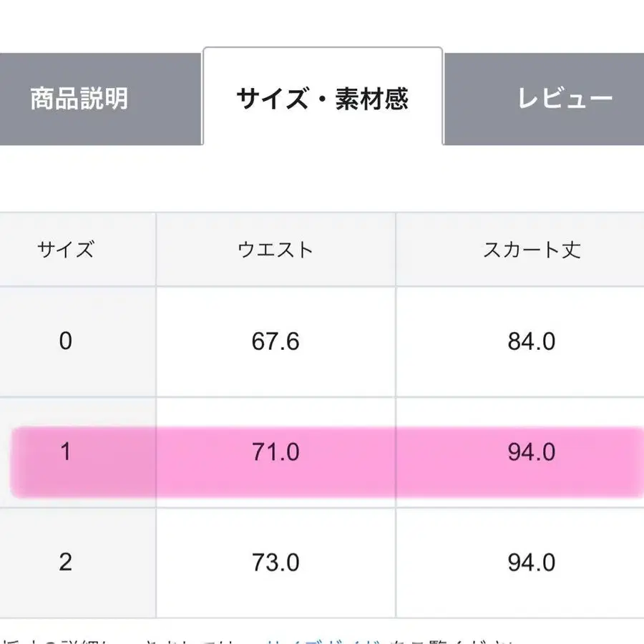
Task: Select the size 2 row label
Action: pos(66,562)
